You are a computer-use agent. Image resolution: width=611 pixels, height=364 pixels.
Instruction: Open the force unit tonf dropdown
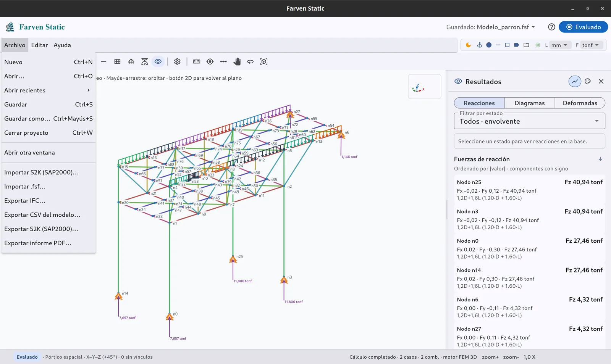pyautogui.click(x=591, y=45)
